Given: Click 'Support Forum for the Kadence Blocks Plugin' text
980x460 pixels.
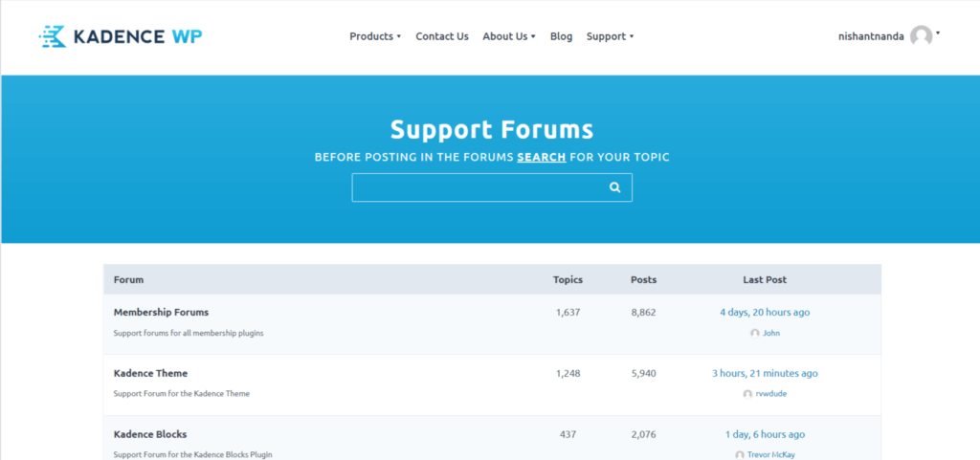Looking at the screenshot, I should click(193, 455).
